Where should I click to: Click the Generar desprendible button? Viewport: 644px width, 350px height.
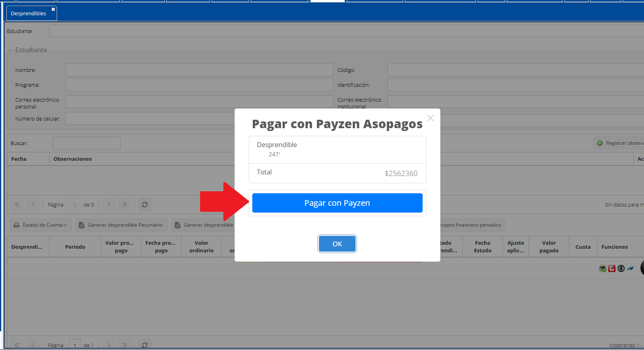tap(203, 225)
